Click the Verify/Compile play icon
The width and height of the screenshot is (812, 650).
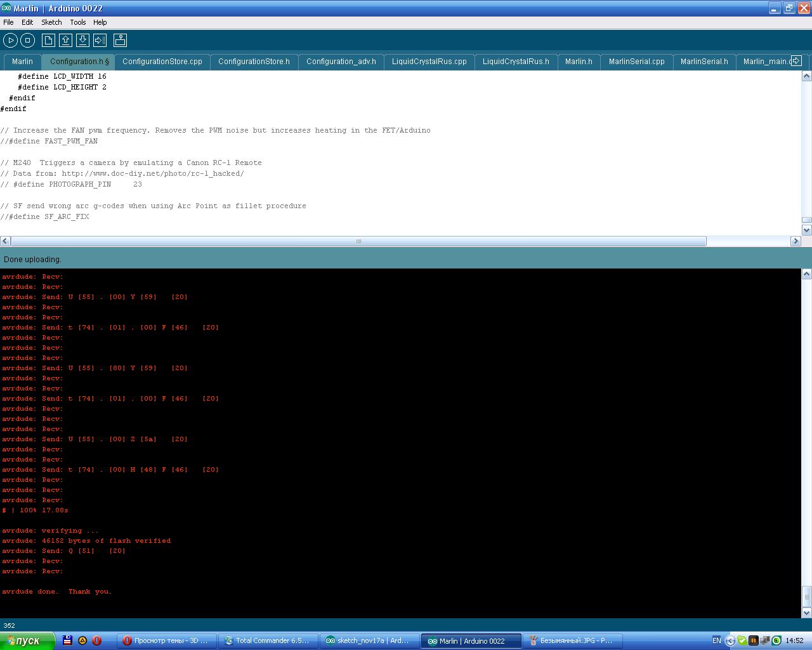tap(11, 41)
